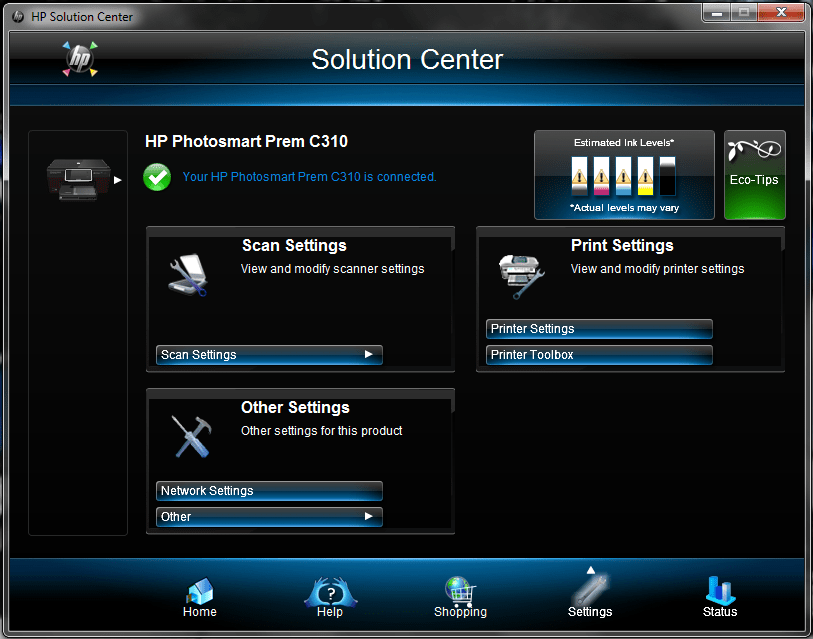Open the Eco-Tips panel
This screenshot has height=639, width=813.
[x=754, y=175]
